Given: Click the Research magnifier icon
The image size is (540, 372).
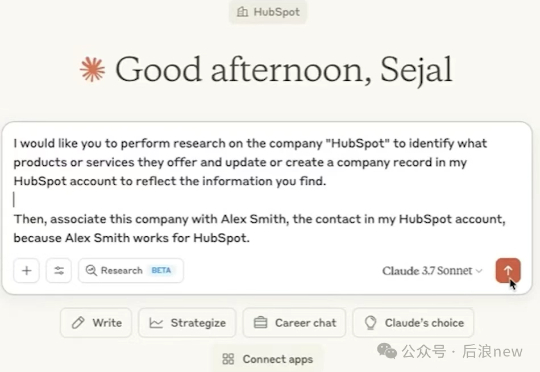Looking at the screenshot, I should point(91,270).
